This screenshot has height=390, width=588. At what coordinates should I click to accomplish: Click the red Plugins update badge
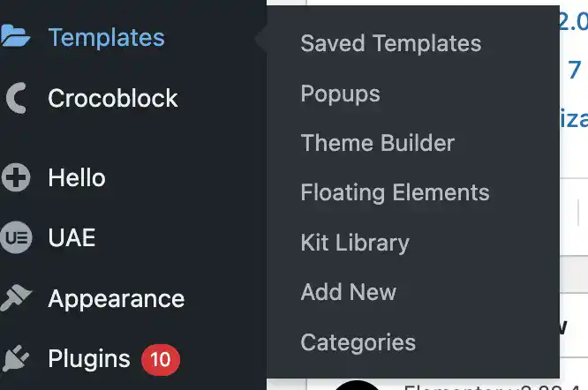coord(161,360)
